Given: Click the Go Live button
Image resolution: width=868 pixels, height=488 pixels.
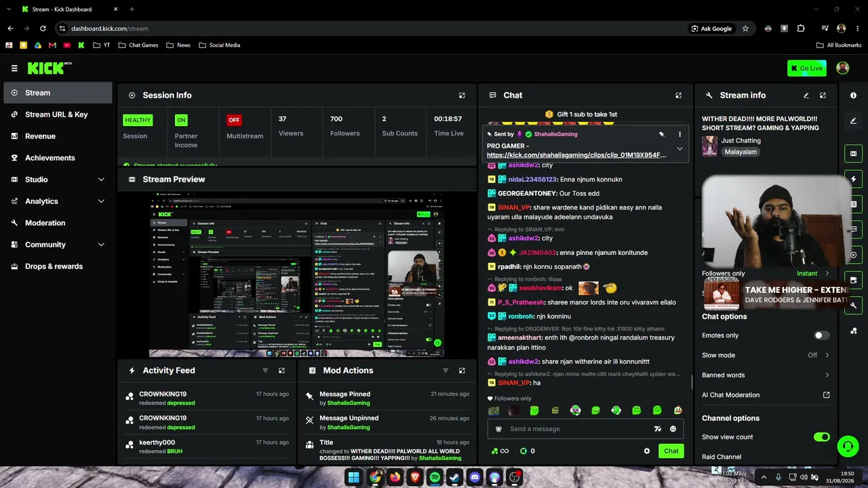Looking at the screenshot, I should pos(807,68).
